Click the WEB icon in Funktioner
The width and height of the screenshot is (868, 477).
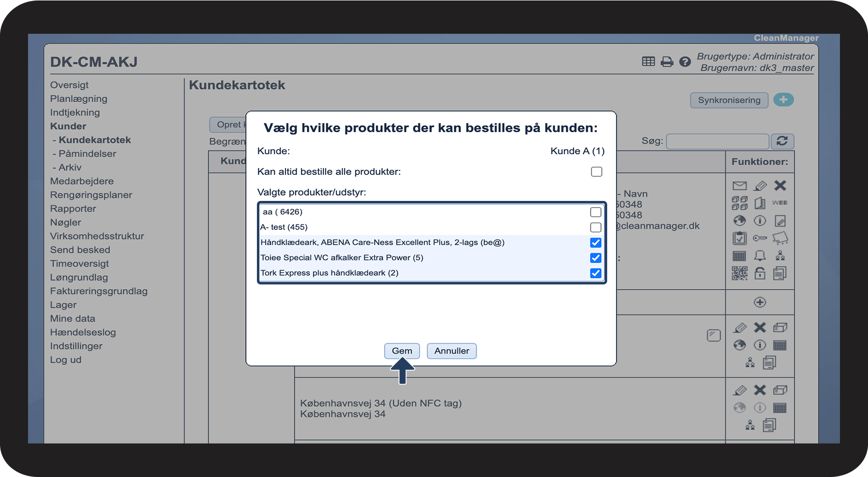pyautogui.click(x=780, y=202)
